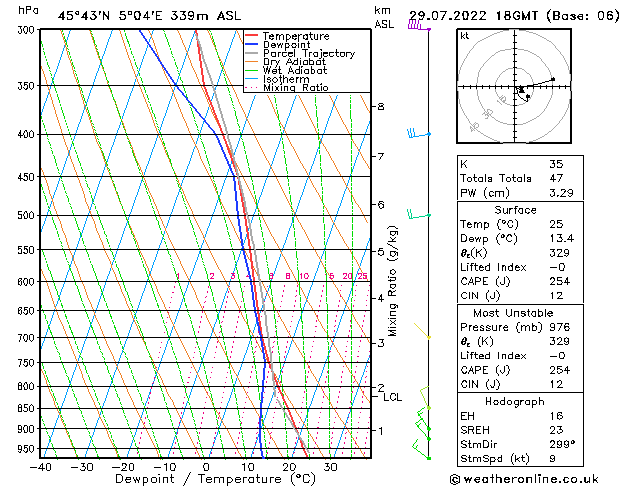Click the CAPE value under Surface
The image size is (629, 486).
coord(560,281)
